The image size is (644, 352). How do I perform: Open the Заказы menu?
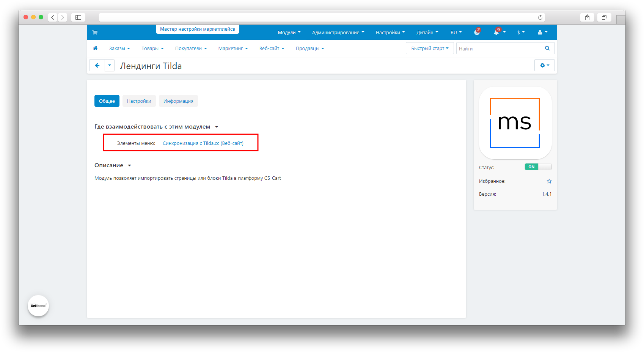119,49
